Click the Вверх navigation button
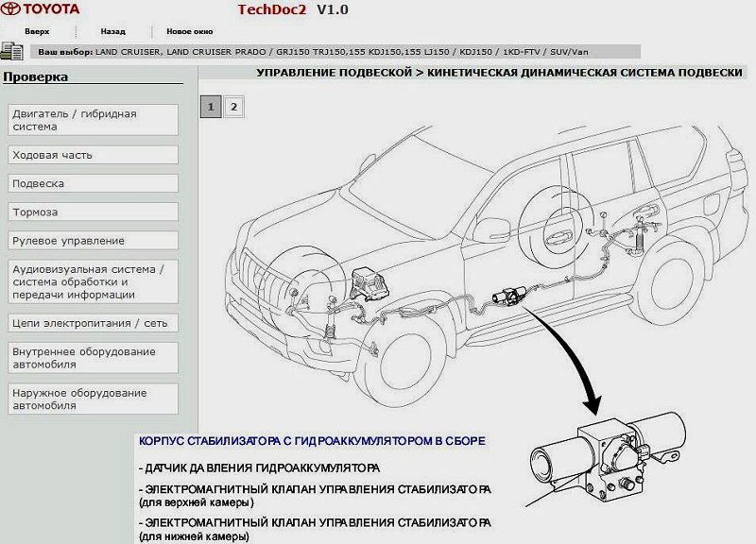Viewport: 756px width, 544px height. click(x=37, y=31)
